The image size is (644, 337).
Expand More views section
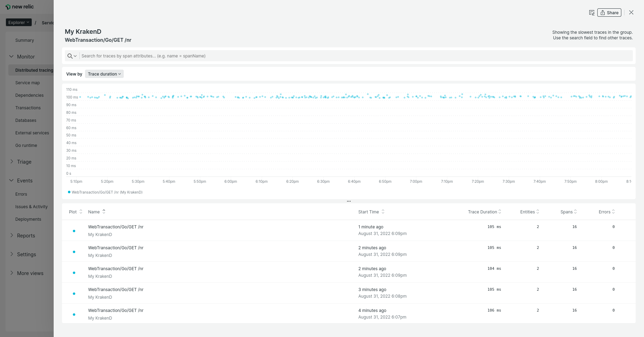(11, 273)
